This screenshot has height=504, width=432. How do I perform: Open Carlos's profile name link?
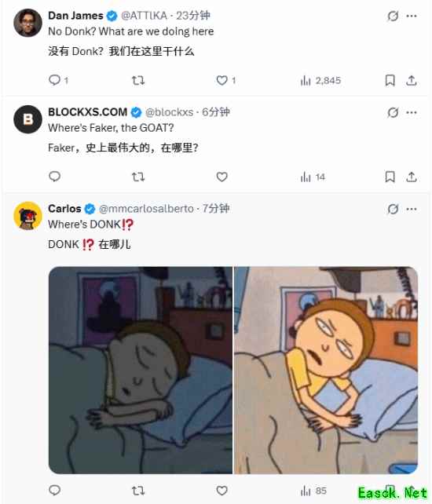tap(64, 209)
